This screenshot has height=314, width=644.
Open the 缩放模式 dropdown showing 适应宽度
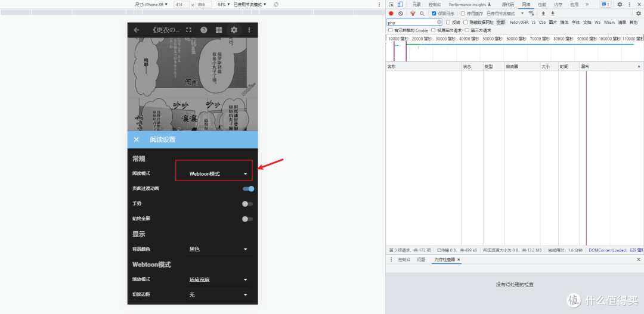218,279
